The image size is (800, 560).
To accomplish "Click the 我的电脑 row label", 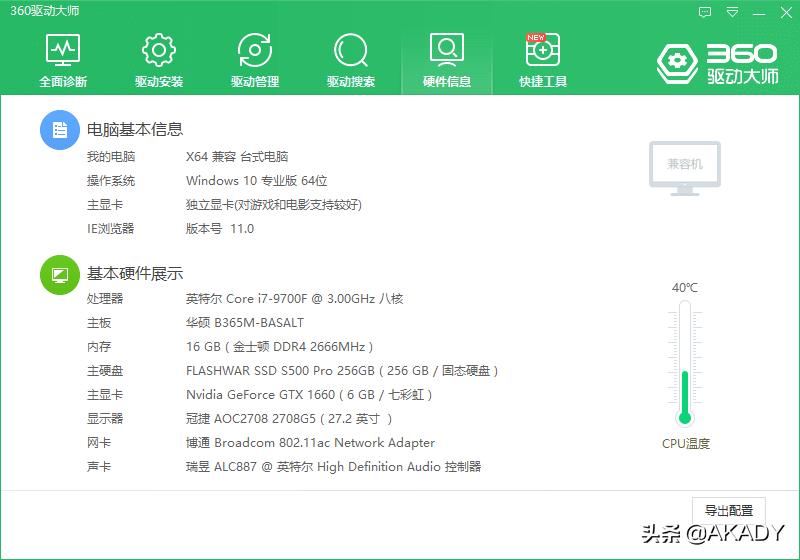I will pyautogui.click(x=111, y=157).
